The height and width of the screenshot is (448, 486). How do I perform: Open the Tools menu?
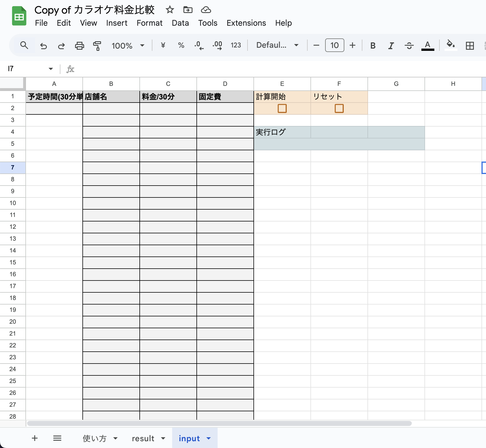click(208, 23)
